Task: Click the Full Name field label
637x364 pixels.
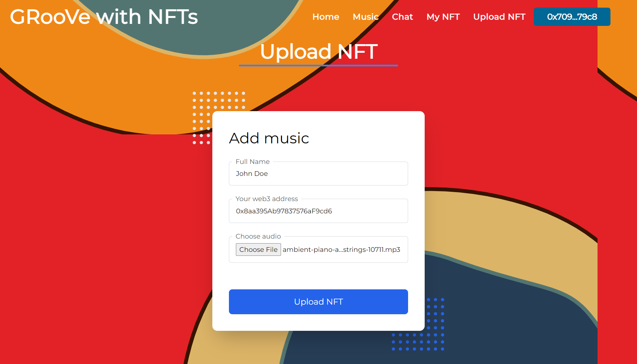Action: (252, 162)
